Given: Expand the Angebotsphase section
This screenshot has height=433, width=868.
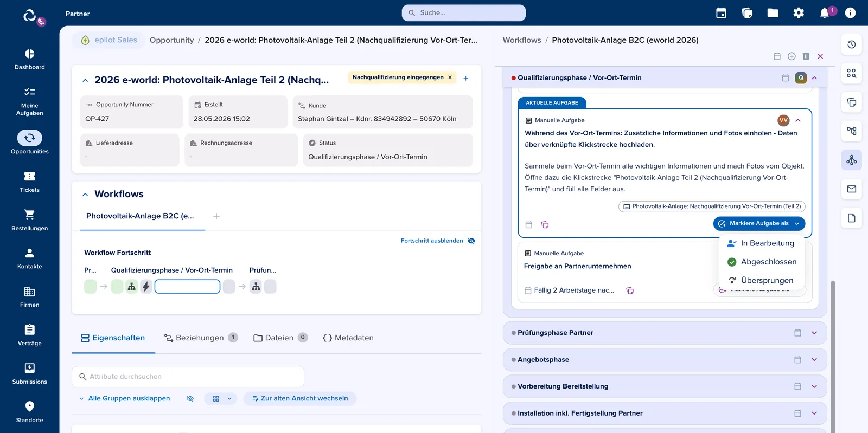Looking at the screenshot, I should tap(814, 360).
